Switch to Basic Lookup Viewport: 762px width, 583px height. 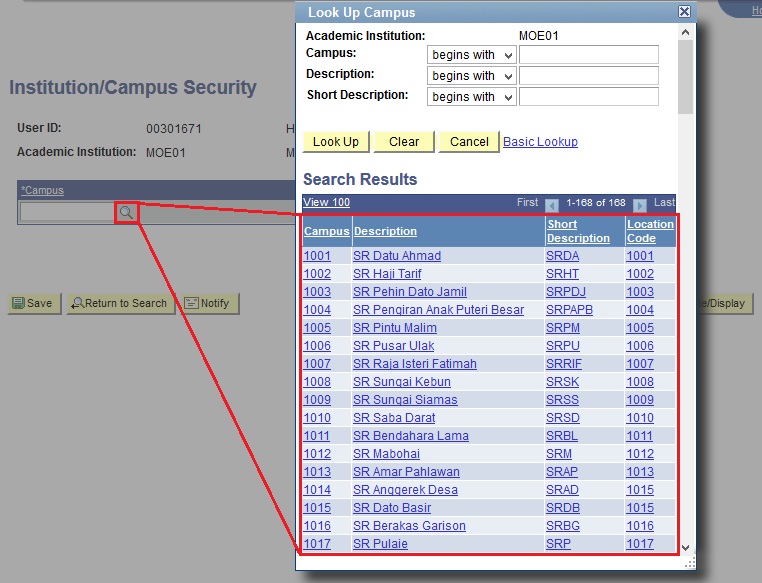[x=540, y=142]
